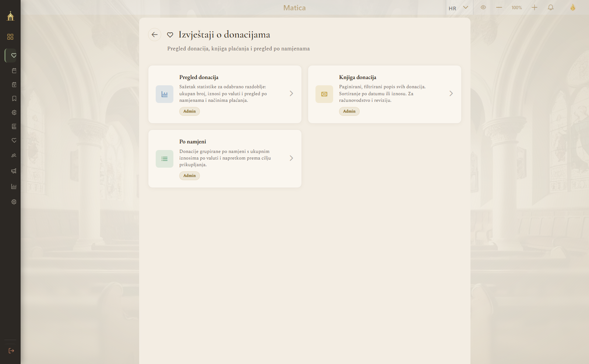Click Admin badge on Pregled donacija card

(x=190, y=111)
